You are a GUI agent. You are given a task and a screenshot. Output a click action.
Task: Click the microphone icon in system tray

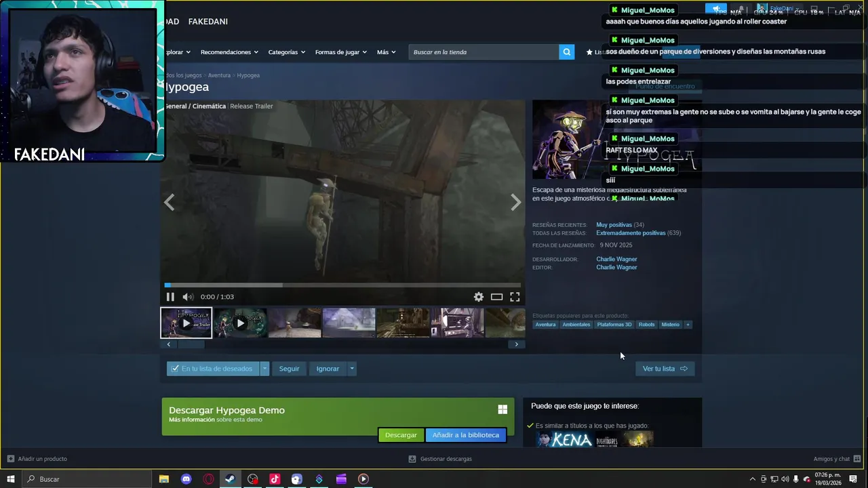(x=796, y=479)
